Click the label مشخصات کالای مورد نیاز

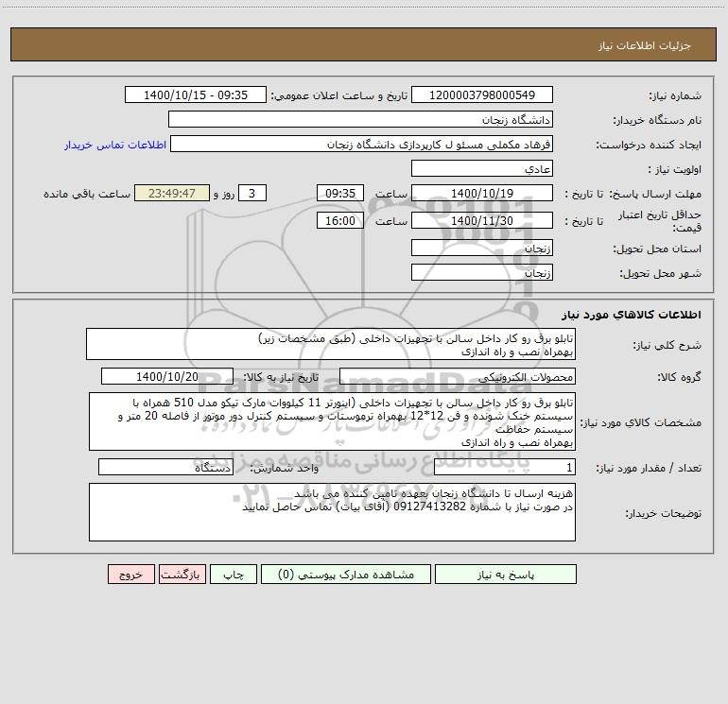pyautogui.click(x=641, y=422)
